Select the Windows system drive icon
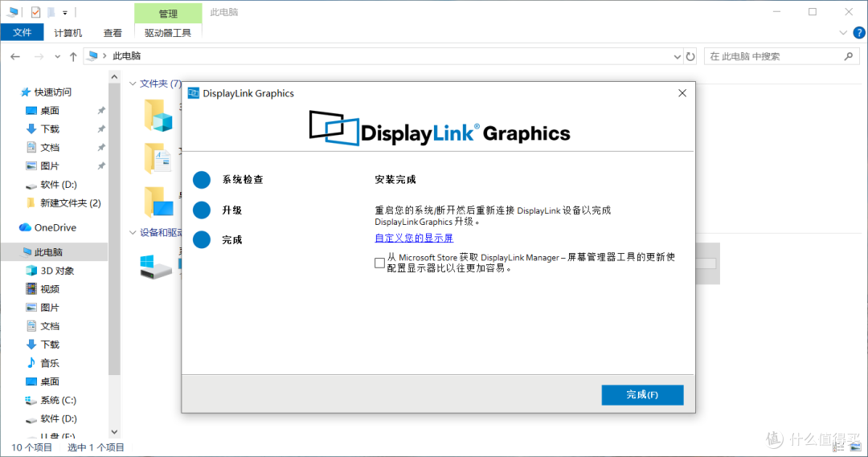The height and width of the screenshot is (457, 868). (156, 267)
